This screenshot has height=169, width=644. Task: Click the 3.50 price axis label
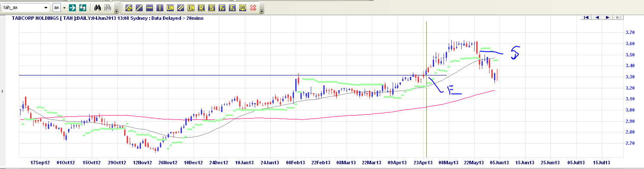pyautogui.click(x=631, y=55)
